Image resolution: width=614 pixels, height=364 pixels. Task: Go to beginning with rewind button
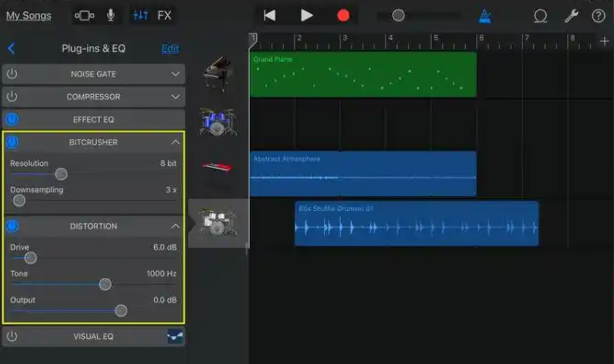(x=269, y=16)
